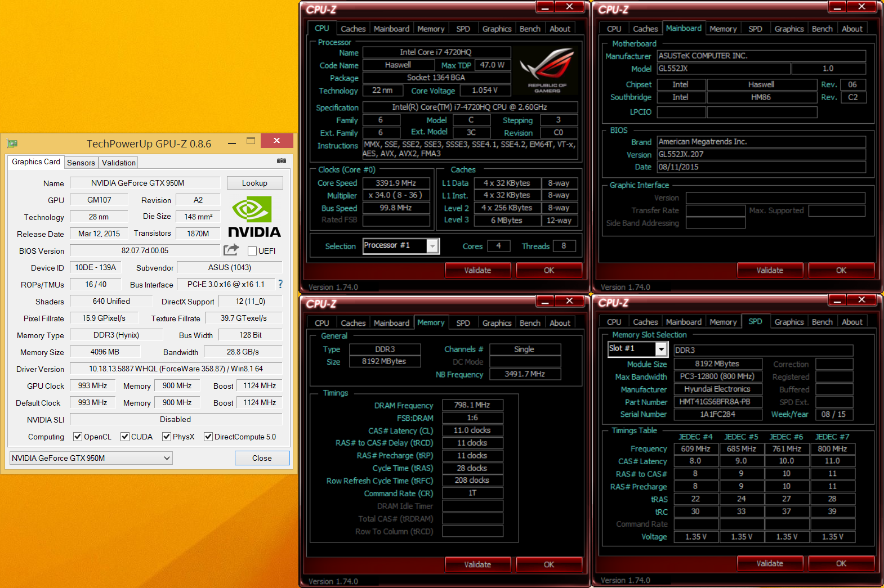Click the Part Number HMT41GS6BFR8A-PB
Screen dimensions: 884x588
[717, 402]
